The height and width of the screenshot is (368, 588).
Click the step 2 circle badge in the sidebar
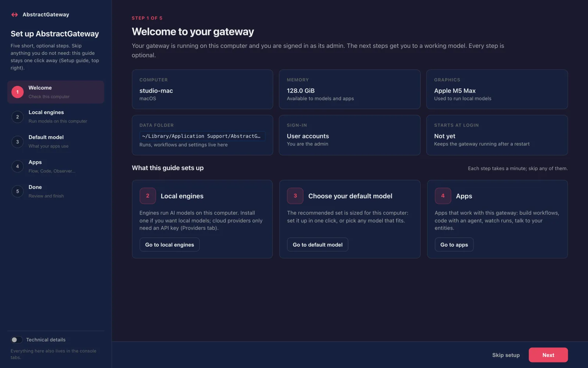[17, 117]
